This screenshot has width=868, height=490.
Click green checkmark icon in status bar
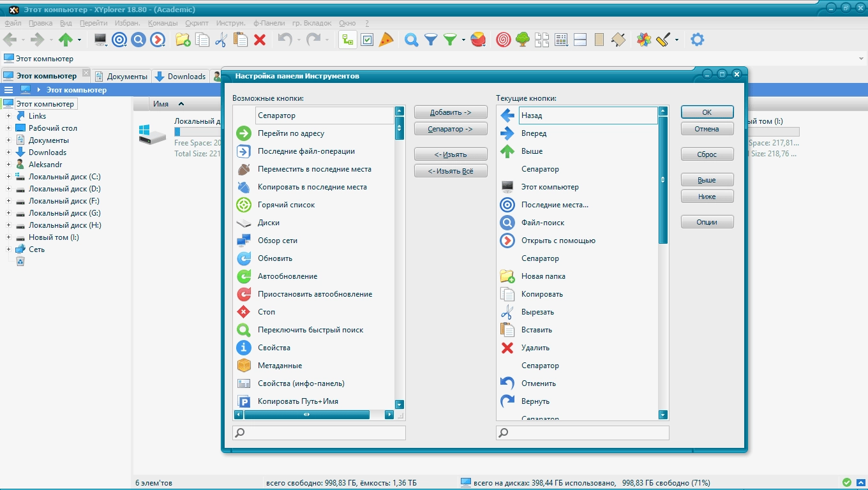click(x=847, y=482)
